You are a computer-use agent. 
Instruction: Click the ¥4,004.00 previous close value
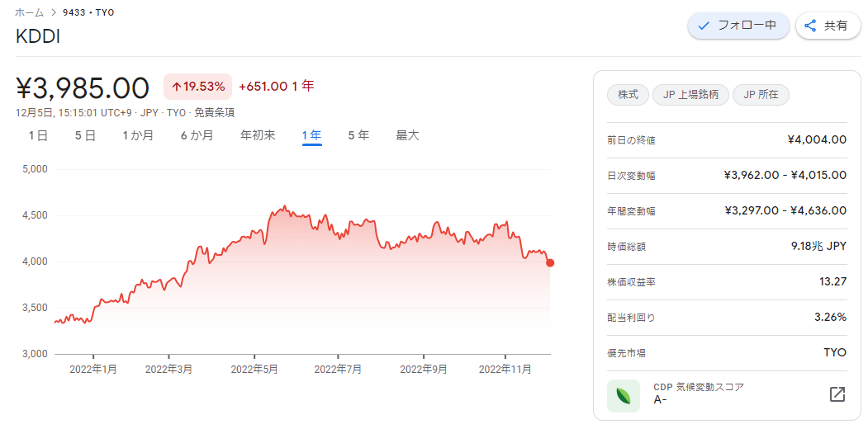pyautogui.click(x=817, y=140)
